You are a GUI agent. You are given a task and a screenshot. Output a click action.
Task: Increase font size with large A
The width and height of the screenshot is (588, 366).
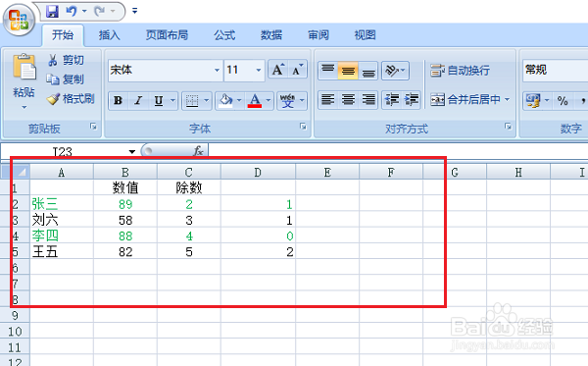click(278, 70)
